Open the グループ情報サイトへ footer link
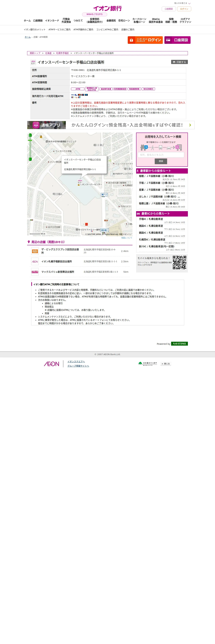Viewport: 215px width, 644px height. [x=78, y=366]
